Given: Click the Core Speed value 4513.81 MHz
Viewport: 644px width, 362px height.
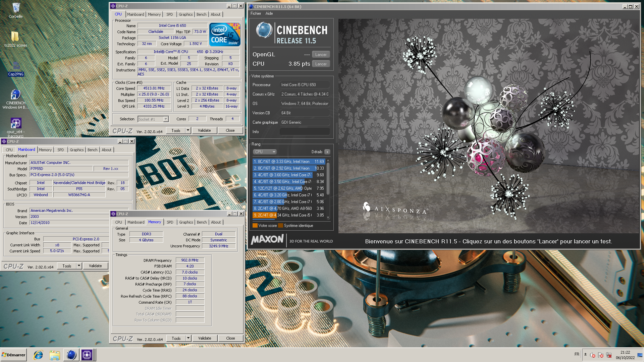Looking at the screenshot, I should (154, 88).
